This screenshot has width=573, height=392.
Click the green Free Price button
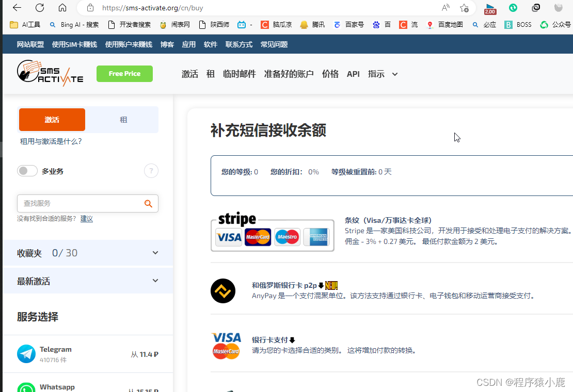point(124,74)
